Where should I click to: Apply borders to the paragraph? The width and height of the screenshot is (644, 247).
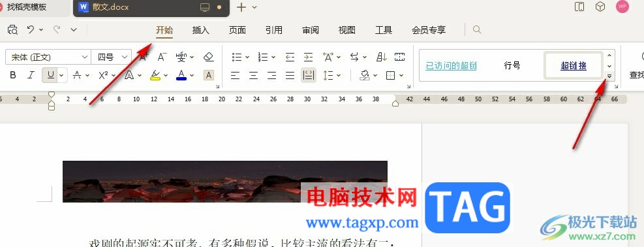coord(391,75)
